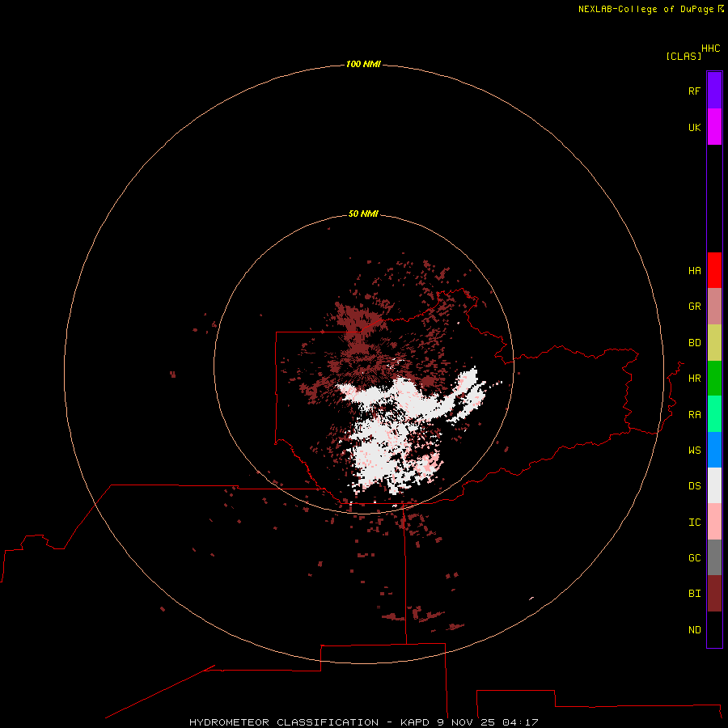Viewport: 728px width, 728px height.
Task: Click the 'HR' legend label
Action: [694, 379]
